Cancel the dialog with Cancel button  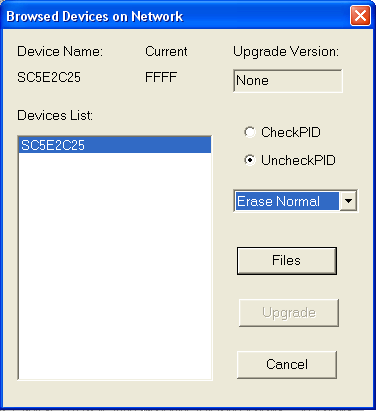click(287, 364)
